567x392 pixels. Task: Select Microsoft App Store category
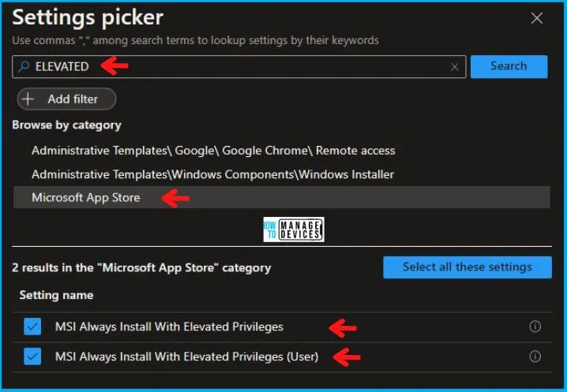click(x=282, y=197)
